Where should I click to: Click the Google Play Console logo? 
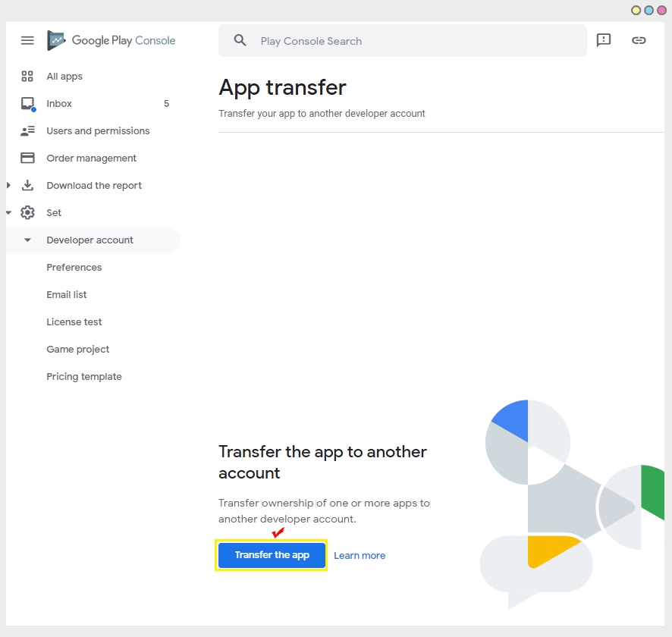111,41
